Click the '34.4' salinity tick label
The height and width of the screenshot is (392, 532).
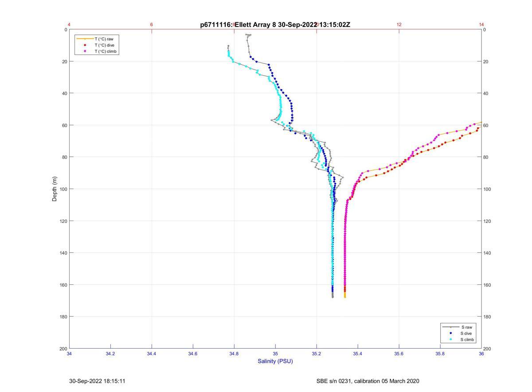[152, 353]
